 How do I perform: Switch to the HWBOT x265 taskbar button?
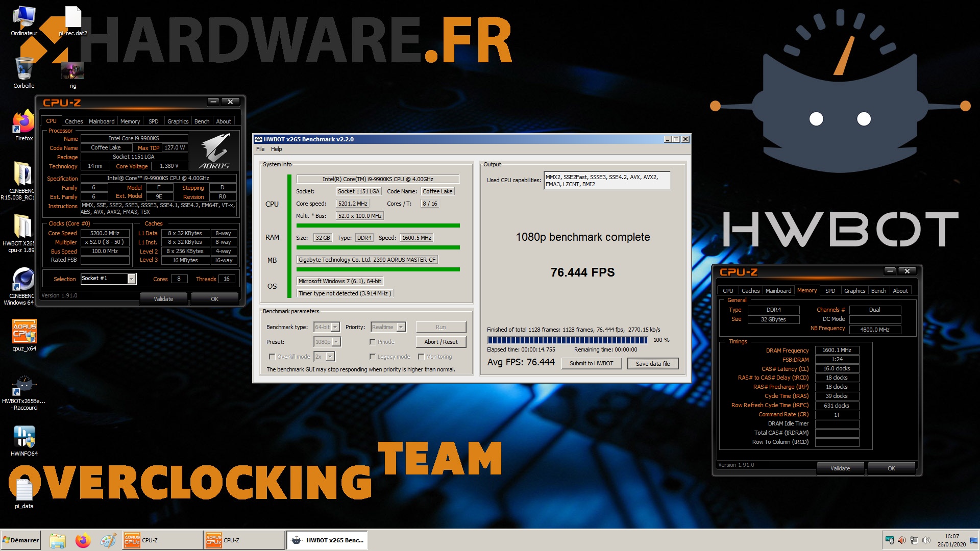coord(327,540)
